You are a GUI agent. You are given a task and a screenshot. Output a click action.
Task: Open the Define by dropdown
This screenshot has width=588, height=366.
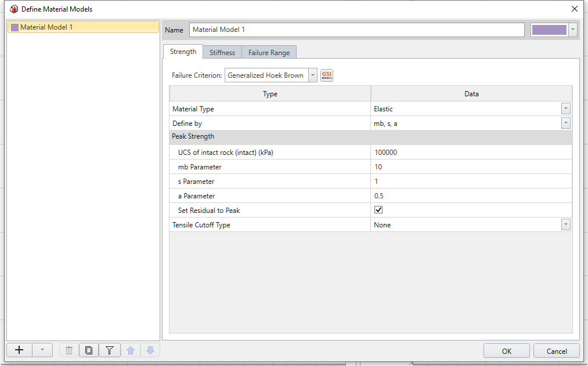click(x=565, y=124)
